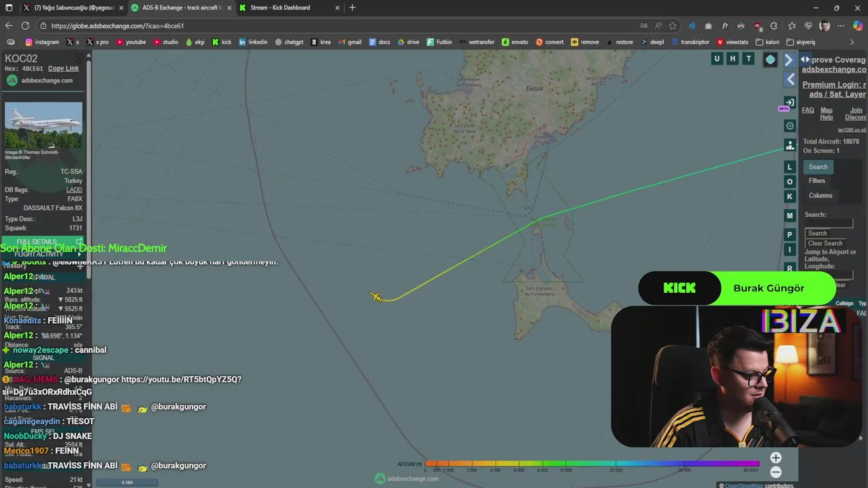868x488 pixels.
Task: Open the Futbin bookmark
Action: [439, 42]
